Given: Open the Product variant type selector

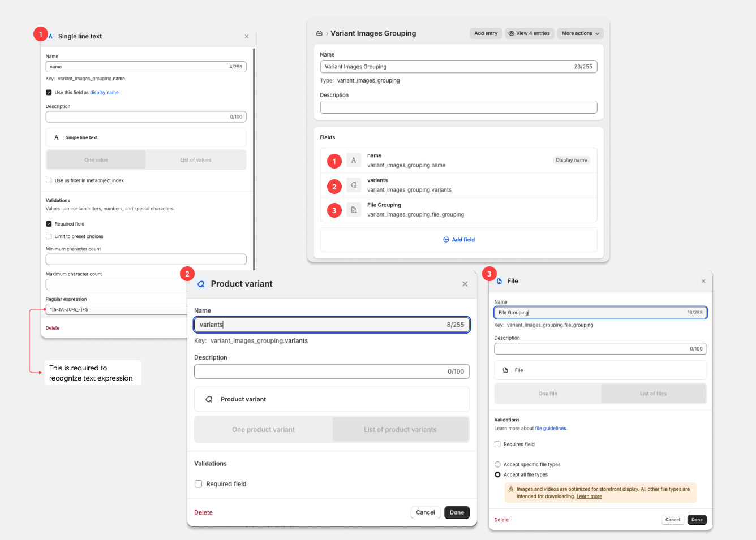Looking at the screenshot, I should pos(332,399).
